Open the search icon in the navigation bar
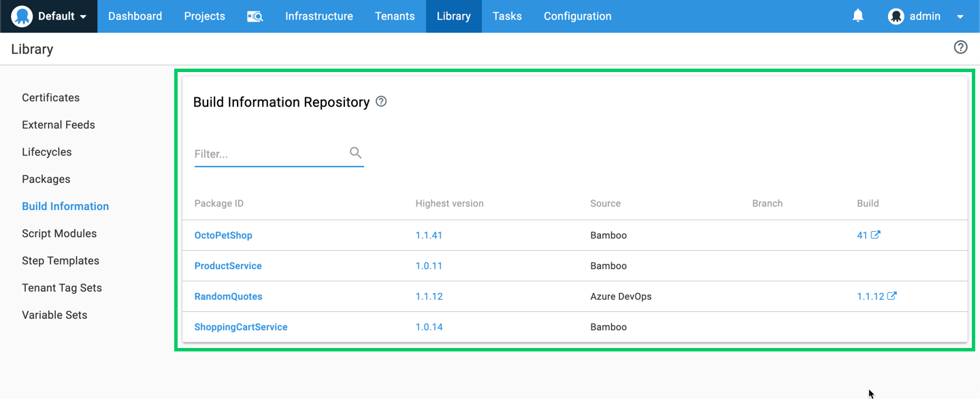The height and width of the screenshot is (399, 980). tap(255, 16)
